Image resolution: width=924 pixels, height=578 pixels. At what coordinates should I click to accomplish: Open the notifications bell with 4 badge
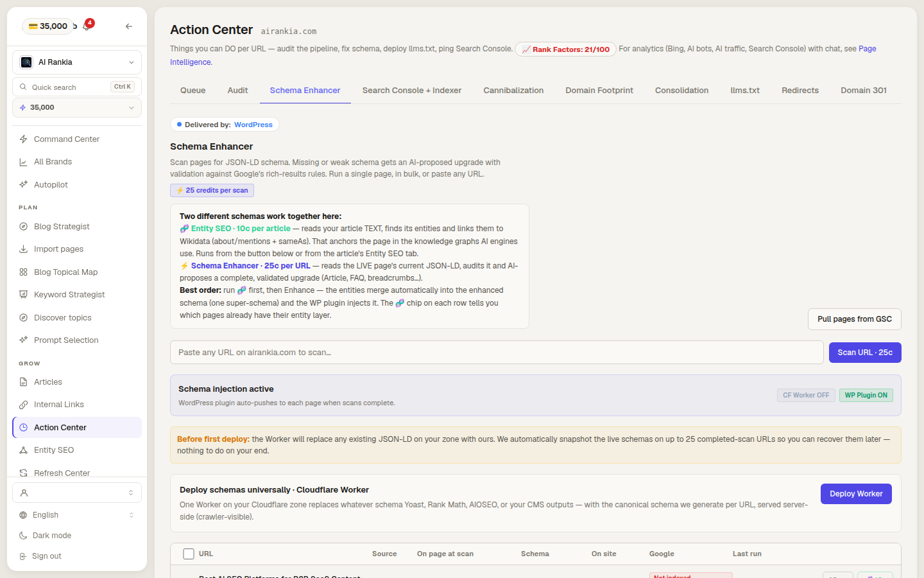[87, 26]
